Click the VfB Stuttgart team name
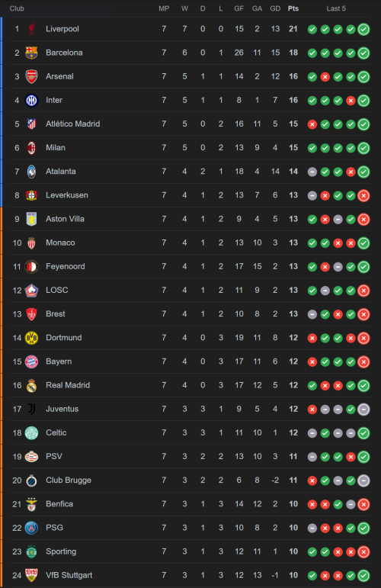This screenshot has height=588, width=381. [x=69, y=575]
